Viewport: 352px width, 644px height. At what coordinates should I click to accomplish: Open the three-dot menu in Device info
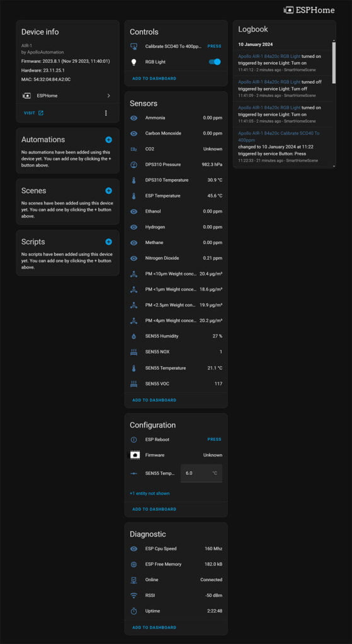(106, 113)
